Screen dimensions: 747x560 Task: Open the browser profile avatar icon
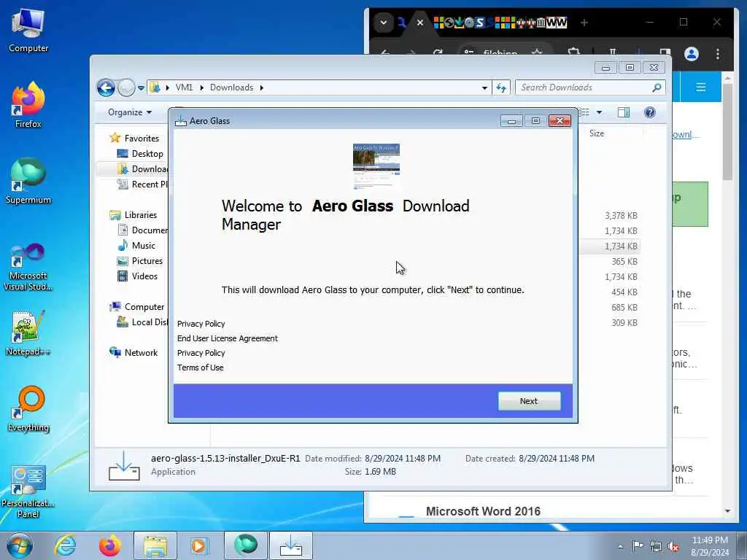point(692,54)
